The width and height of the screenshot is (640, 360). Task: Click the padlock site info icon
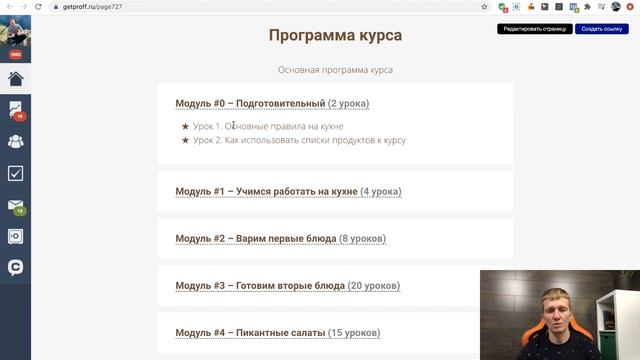56,7
